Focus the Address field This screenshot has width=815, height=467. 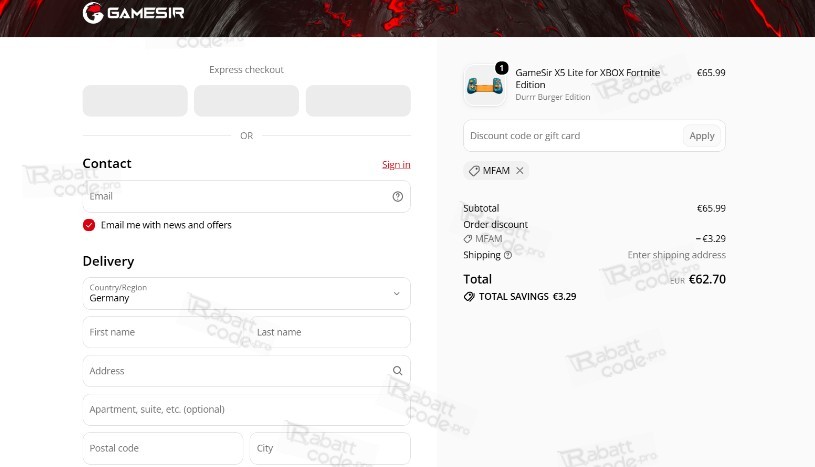click(246, 371)
